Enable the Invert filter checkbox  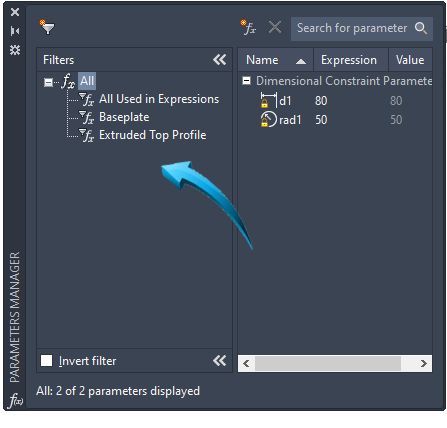click(x=46, y=361)
